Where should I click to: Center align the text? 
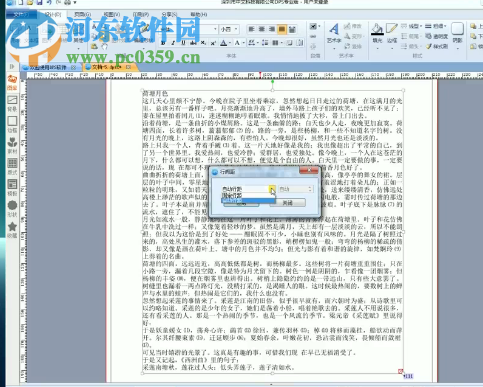[262, 29]
